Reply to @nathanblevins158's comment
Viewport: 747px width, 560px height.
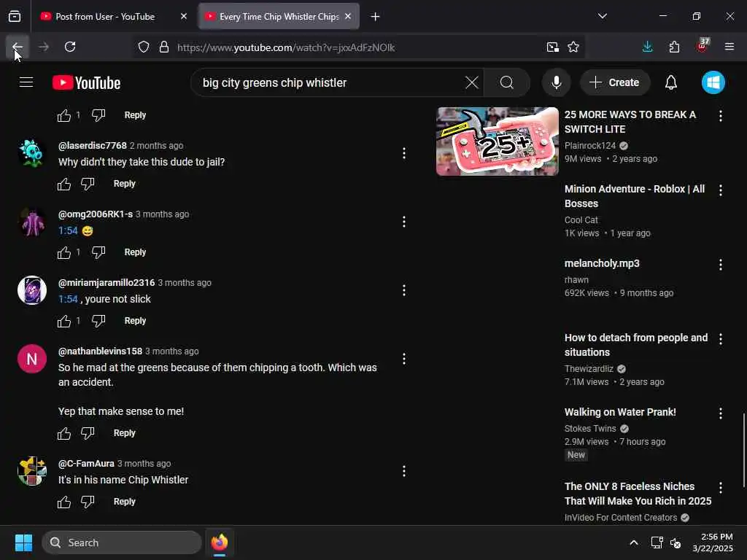pos(124,433)
